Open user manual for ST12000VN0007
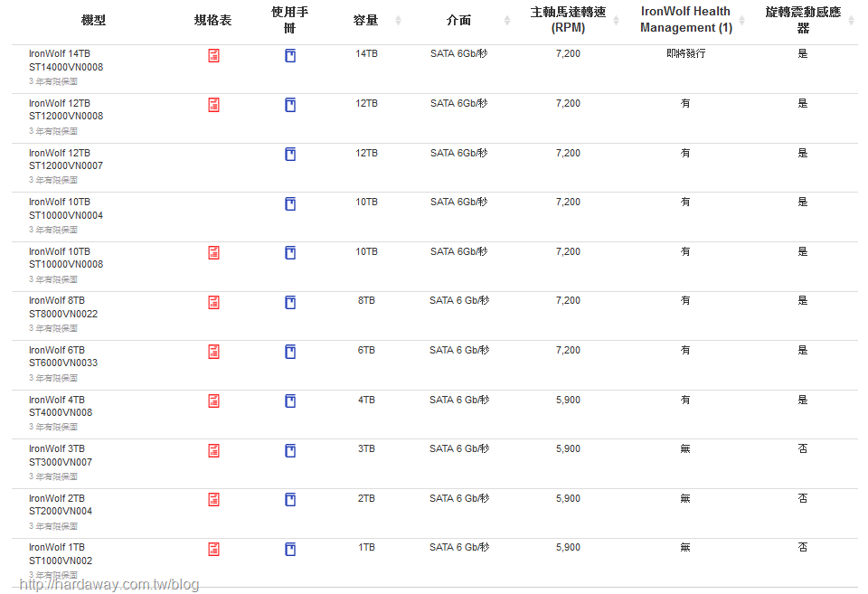Image resolution: width=868 pixels, height=594 pixels. pos(290,154)
